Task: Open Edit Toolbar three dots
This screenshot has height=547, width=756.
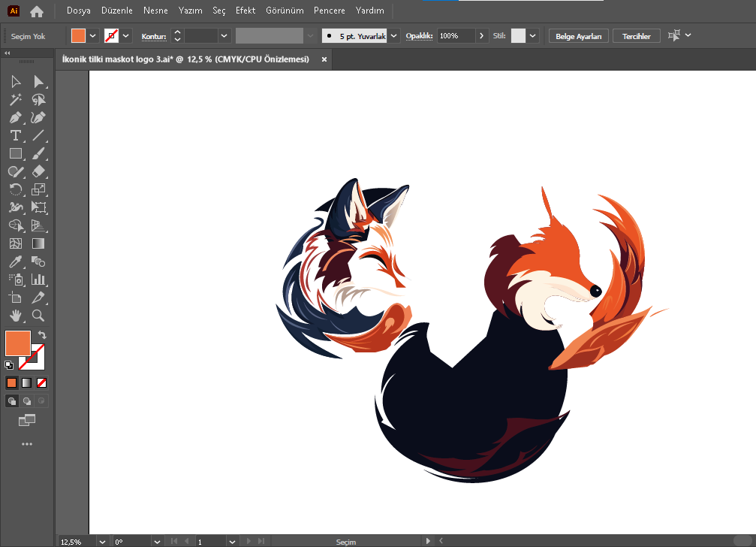Action: (x=27, y=444)
